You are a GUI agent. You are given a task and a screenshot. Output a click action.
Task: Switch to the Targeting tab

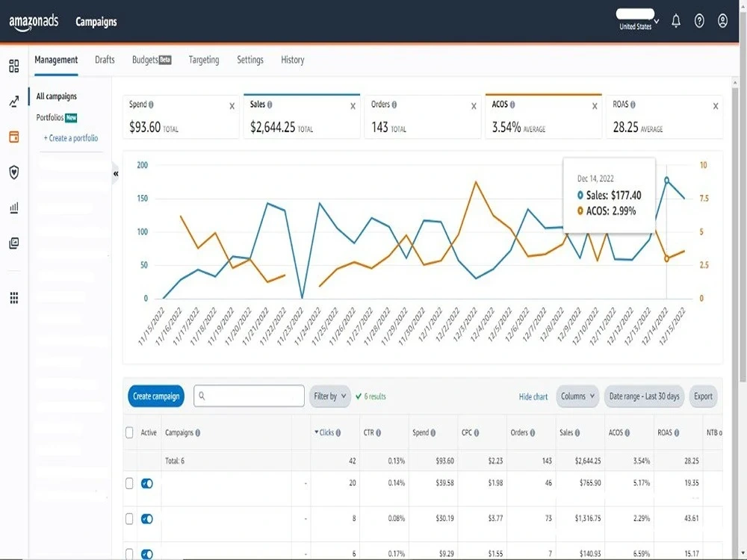(204, 60)
